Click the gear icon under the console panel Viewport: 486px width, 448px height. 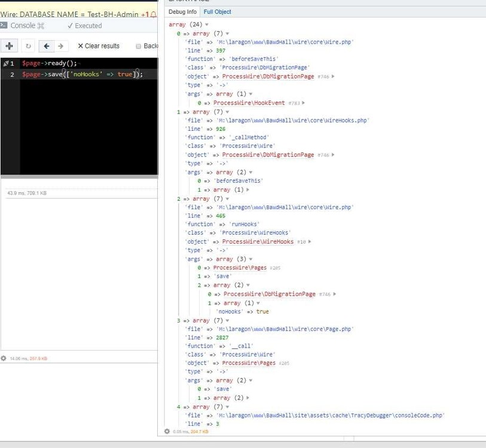(x=4, y=358)
